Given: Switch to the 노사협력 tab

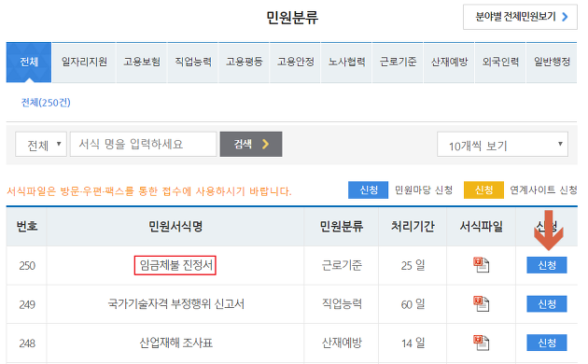Looking at the screenshot, I should (346, 63).
